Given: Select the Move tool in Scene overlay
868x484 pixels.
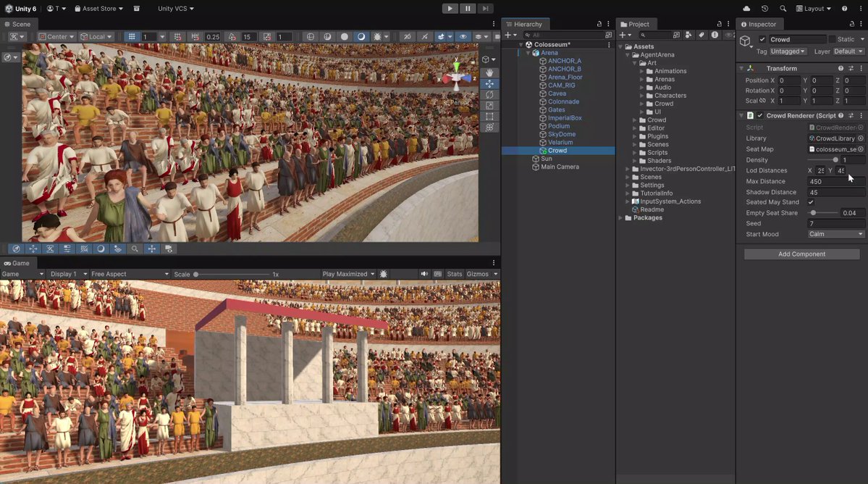Looking at the screenshot, I should pos(489,83).
